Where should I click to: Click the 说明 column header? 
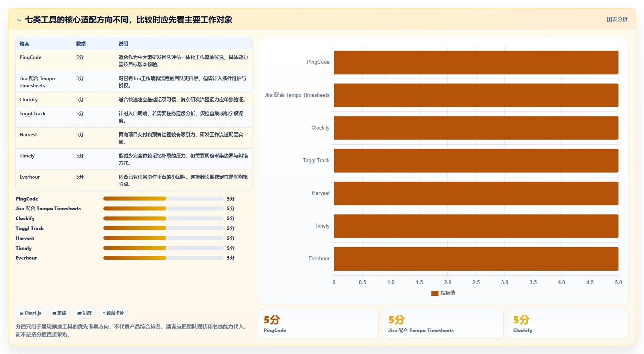(123, 44)
